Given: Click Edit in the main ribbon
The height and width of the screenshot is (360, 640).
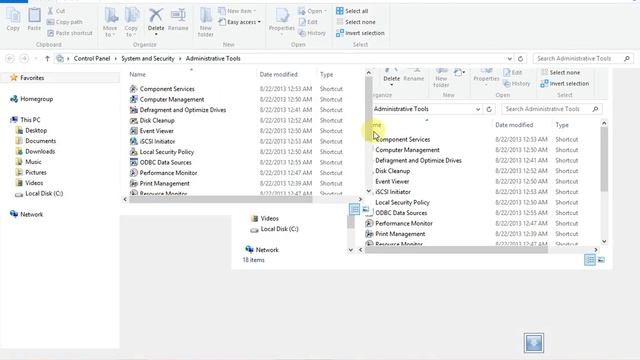Looking at the screenshot, I should point(308,22).
